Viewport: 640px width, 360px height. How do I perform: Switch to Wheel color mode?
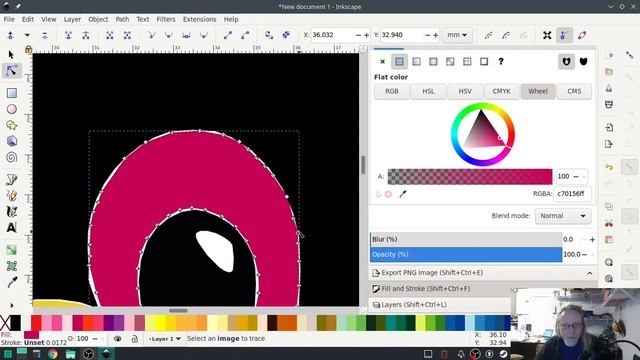[x=538, y=91]
